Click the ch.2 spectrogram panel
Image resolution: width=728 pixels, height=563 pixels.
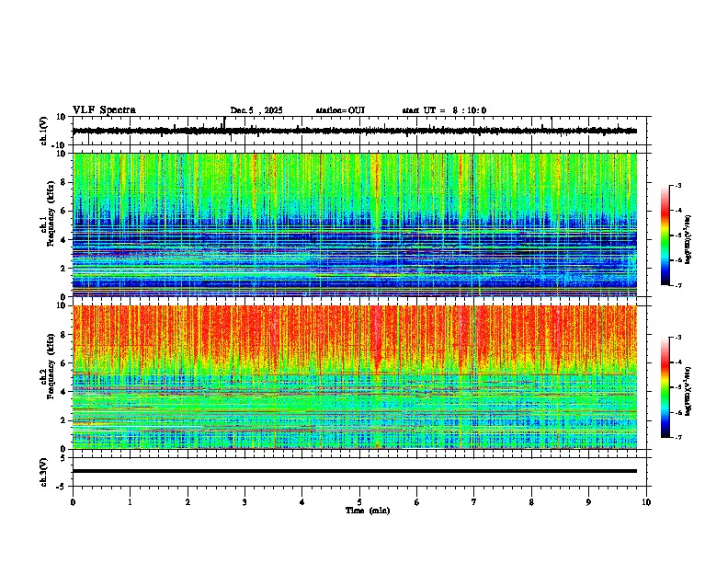[x=355, y=377]
